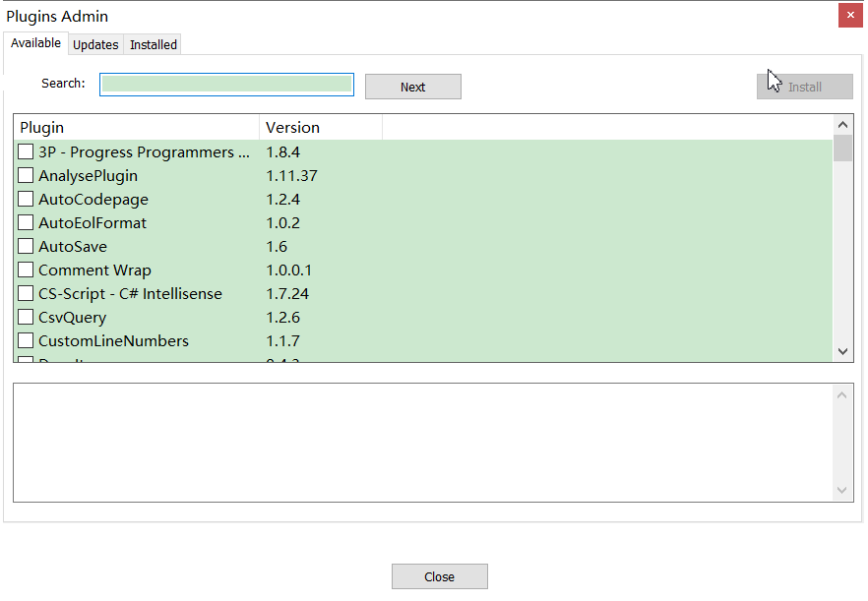The width and height of the screenshot is (868, 601).
Task: Click the Close button
Action: (x=439, y=575)
